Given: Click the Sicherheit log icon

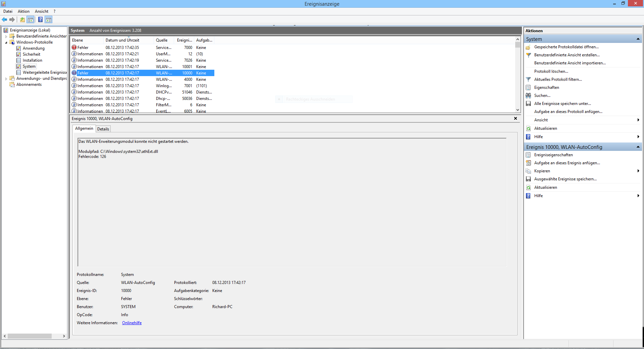Looking at the screenshot, I should coord(19,54).
